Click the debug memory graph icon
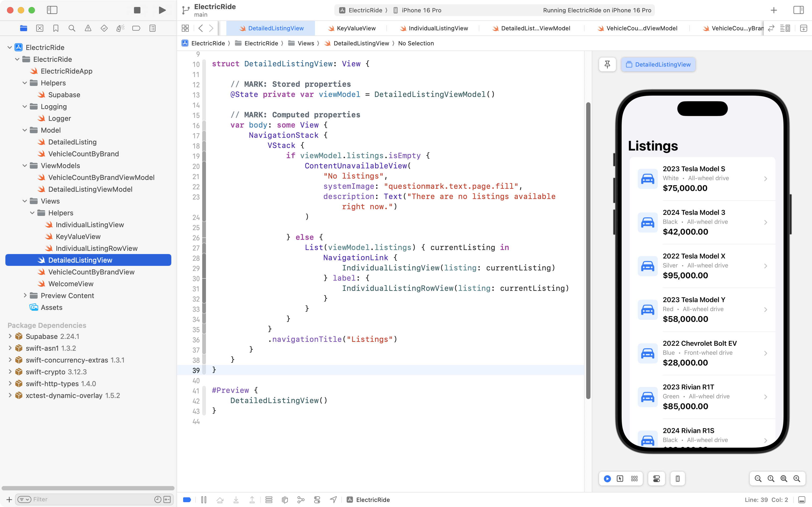Screen dimensions: 812x507 [x=301, y=500]
